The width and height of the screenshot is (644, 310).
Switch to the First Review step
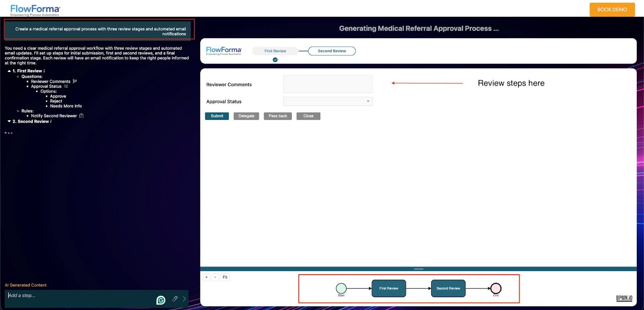point(275,51)
